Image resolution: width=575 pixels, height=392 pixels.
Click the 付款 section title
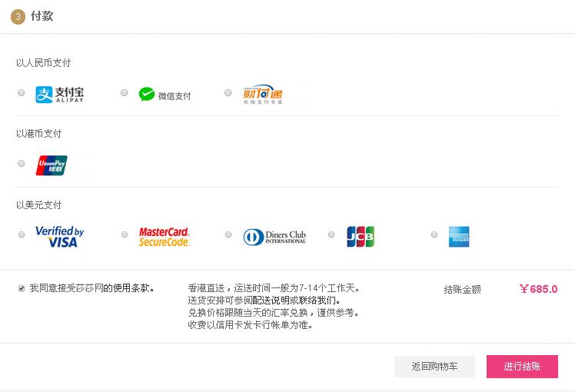pos(42,16)
